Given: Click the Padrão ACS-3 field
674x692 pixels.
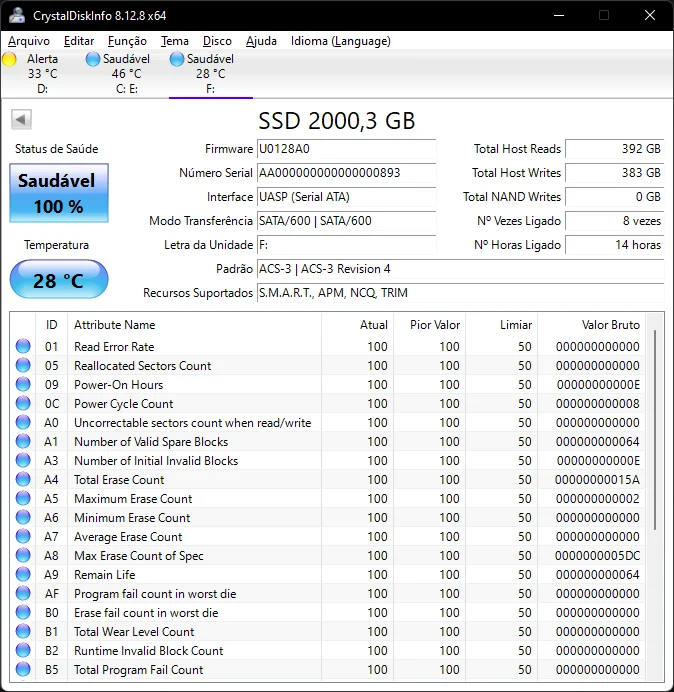Looking at the screenshot, I should (460, 269).
